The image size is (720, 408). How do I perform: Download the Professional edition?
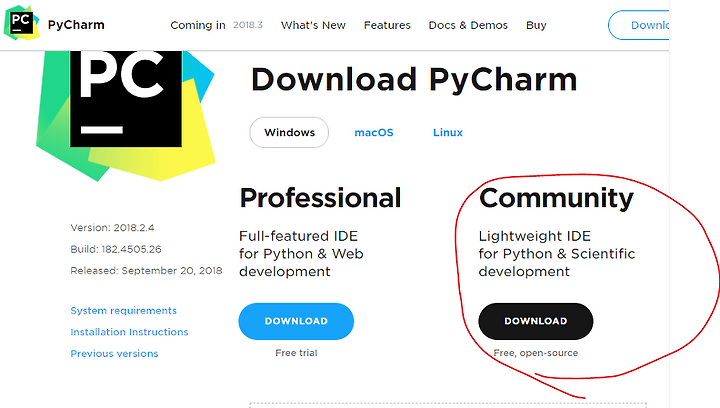[296, 321]
